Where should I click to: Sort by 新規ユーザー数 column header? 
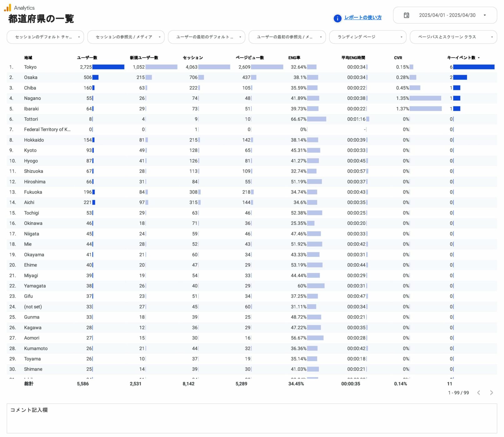pos(144,58)
